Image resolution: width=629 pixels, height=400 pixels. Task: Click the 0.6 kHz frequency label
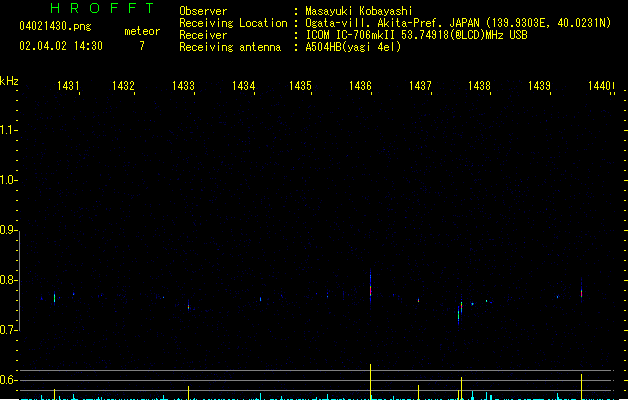[x=7, y=380]
